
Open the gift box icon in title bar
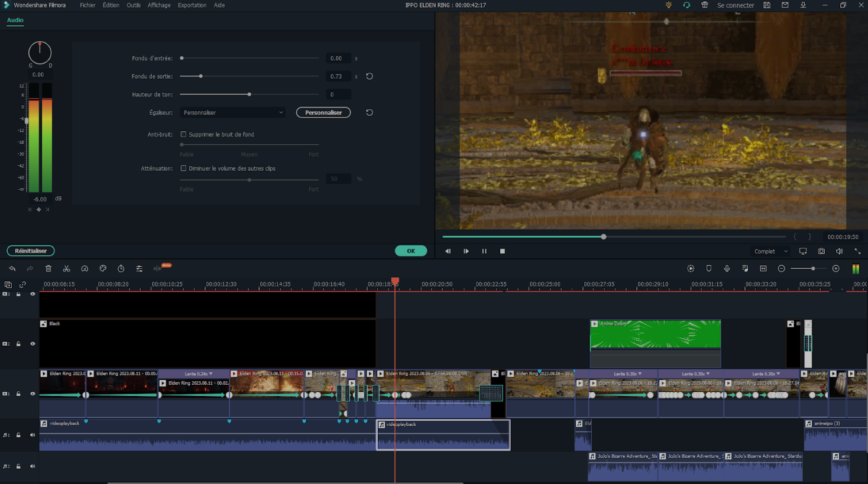(705, 5)
